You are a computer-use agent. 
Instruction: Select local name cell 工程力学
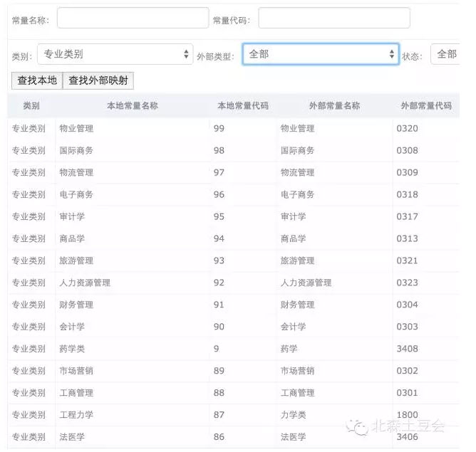tap(76, 415)
